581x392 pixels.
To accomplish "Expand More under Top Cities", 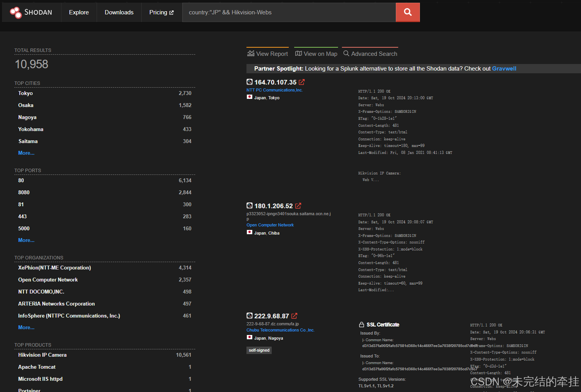I will click(x=26, y=153).
